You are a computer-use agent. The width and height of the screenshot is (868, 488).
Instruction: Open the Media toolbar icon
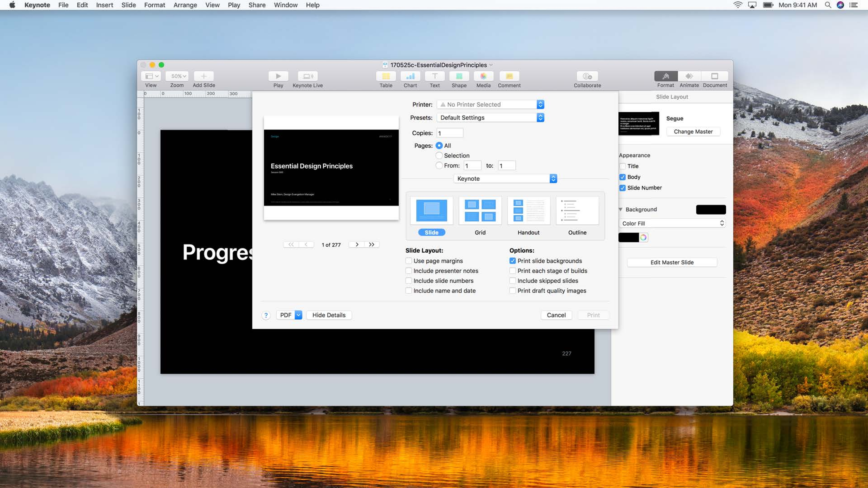pos(483,76)
